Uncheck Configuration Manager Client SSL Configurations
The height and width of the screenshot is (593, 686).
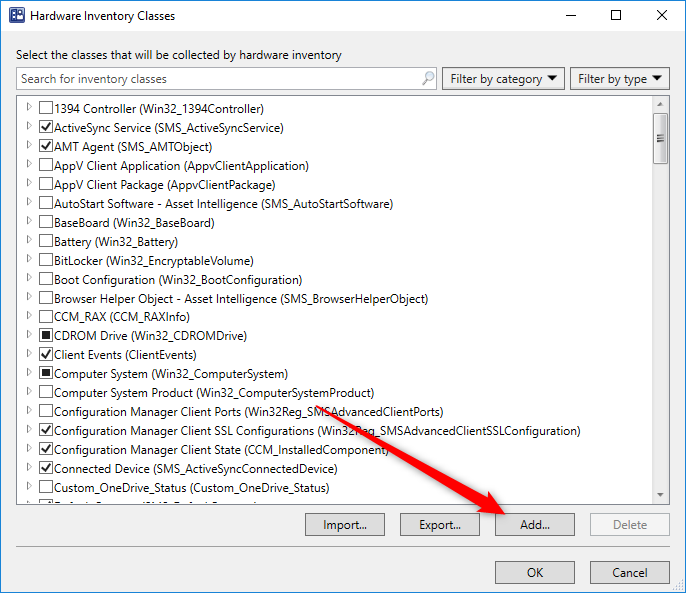pyautogui.click(x=46, y=430)
